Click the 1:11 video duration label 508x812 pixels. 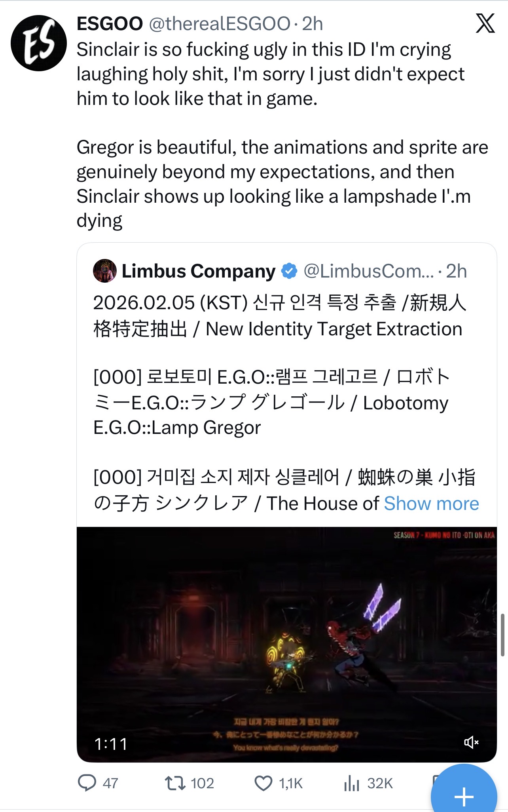pyautogui.click(x=111, y=744)
